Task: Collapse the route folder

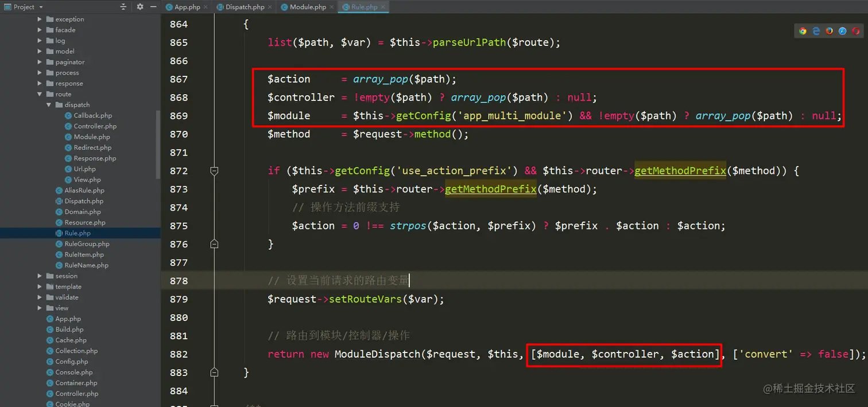Action: [40, 94]
